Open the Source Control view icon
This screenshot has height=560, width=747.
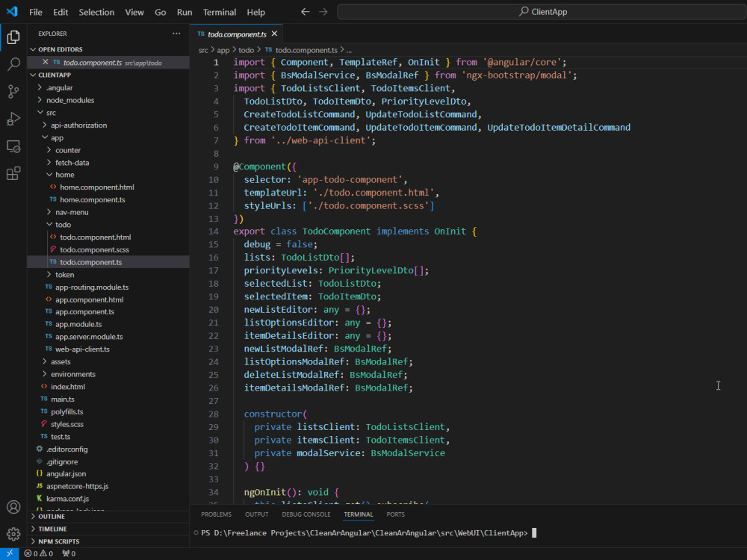coord(13,91)
